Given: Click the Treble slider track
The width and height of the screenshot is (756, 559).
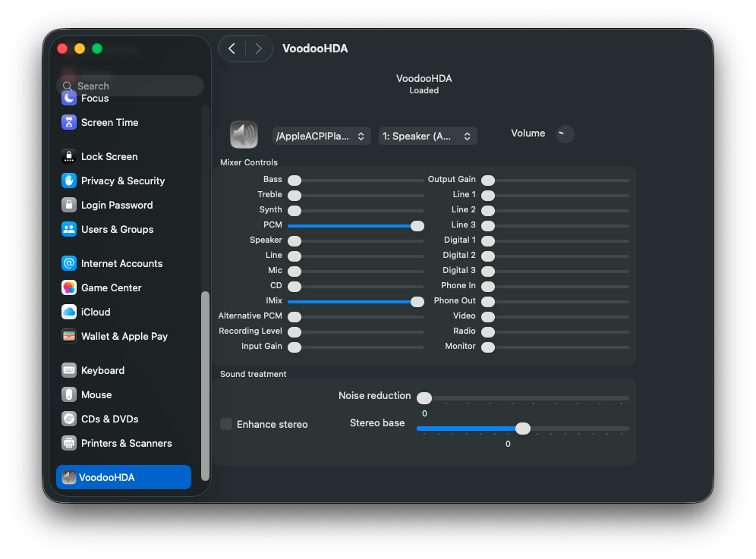Looking at the screenshot, I should 356,195.
